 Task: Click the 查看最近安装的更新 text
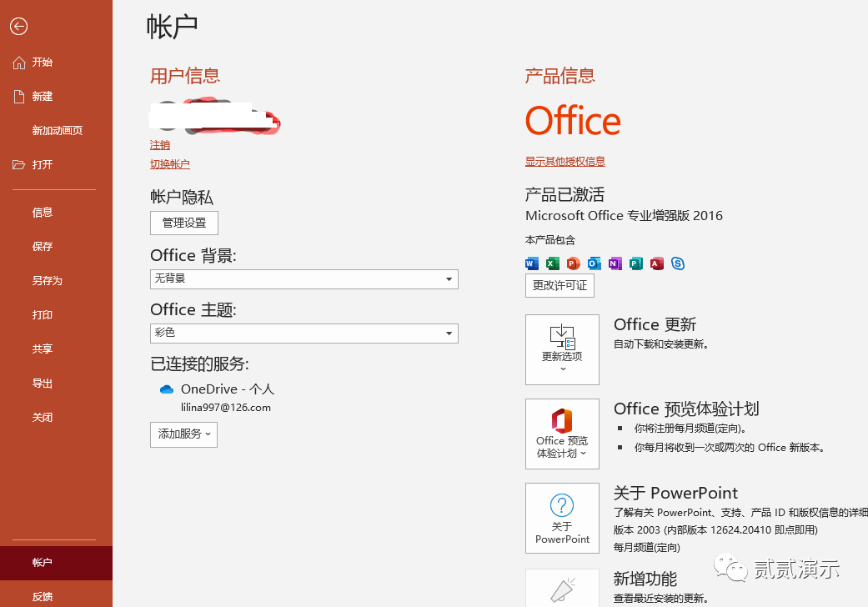[x=661, y=599]
